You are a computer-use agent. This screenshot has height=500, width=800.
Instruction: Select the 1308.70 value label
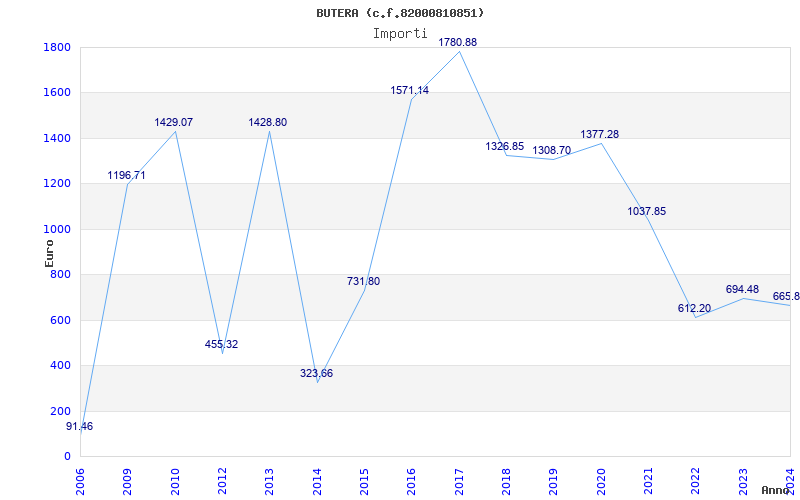[x=552, y=151]
